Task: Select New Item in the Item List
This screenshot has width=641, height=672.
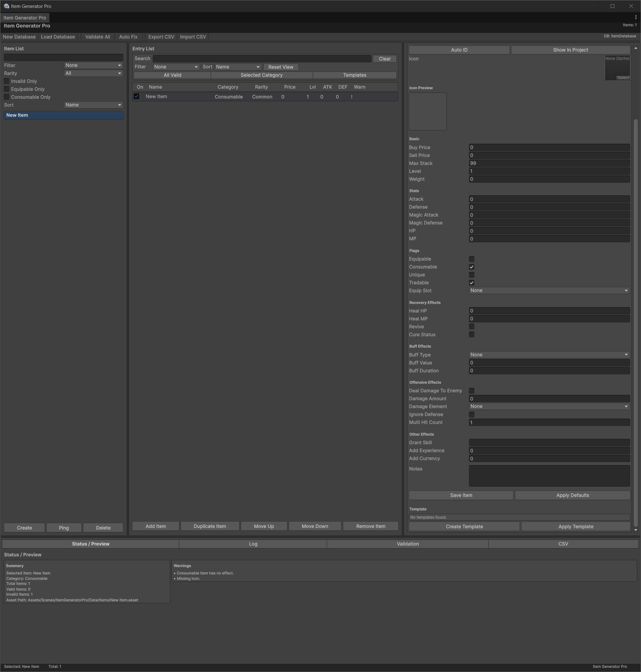Action: (64, 115)
